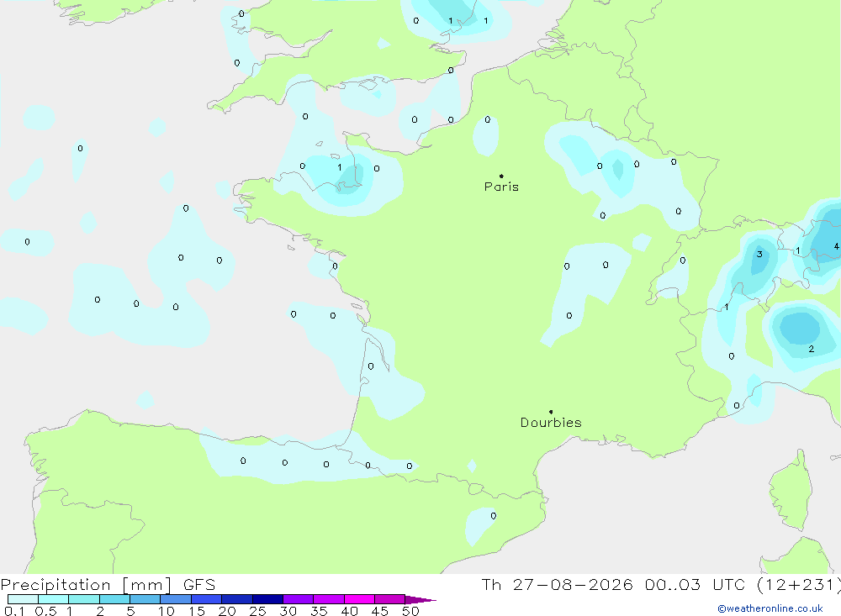Screen dimensions: 841x616
Task: Click the Paris city label
Action: [501, 187]
